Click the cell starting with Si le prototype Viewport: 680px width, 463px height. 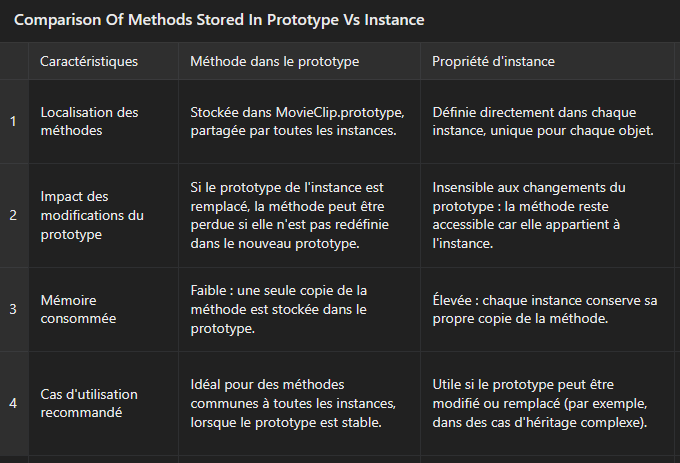[x=299, y=215]
